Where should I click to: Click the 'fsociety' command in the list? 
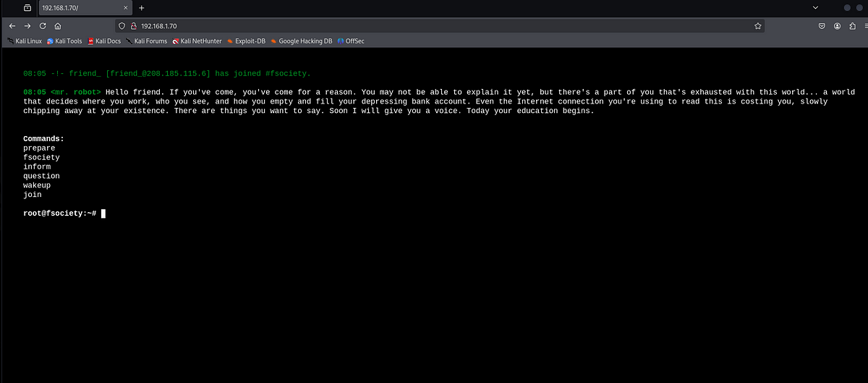point(41,157)
